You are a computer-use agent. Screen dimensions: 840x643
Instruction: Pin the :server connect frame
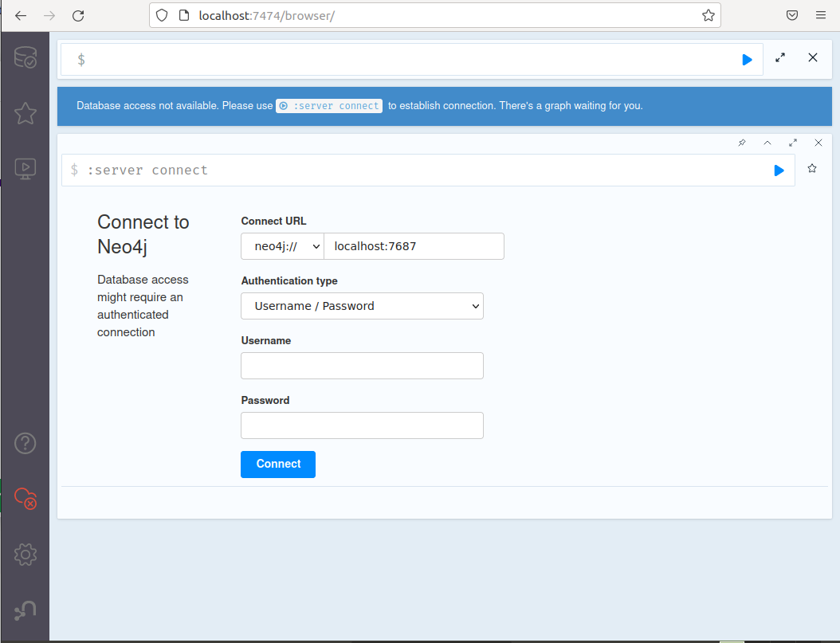tap(742, 143)
